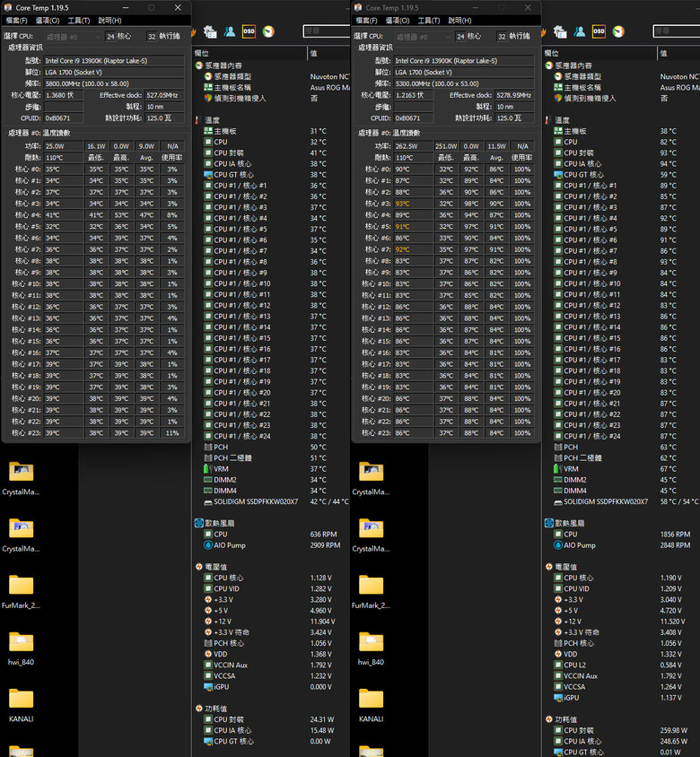Click the shield icon of 偵測到機箱侵入 in idle-state AIDA64
The image size is (700, 757).
pos(208,98)
